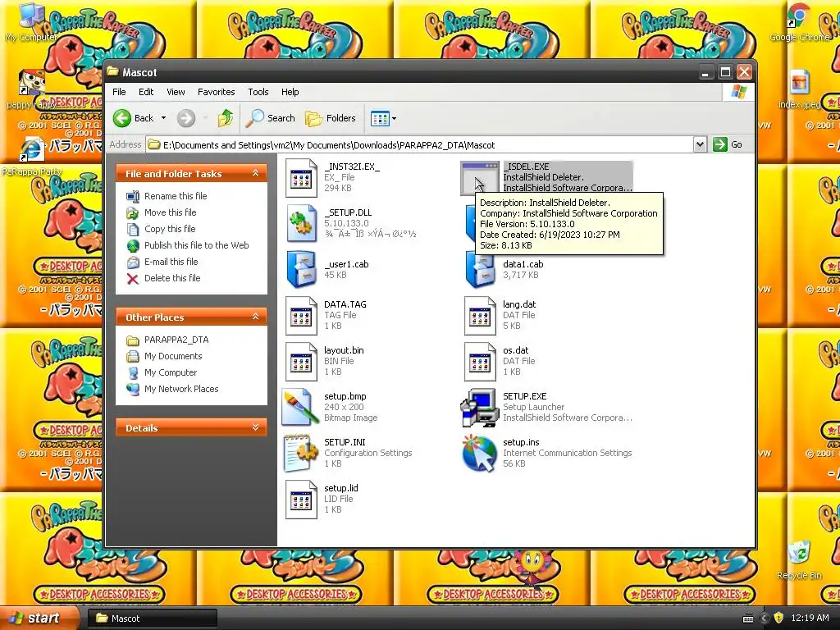The width and height of the screenshot is (840, 630).
Task: Open the Tools menu
Action: click(x=258, y=92)
